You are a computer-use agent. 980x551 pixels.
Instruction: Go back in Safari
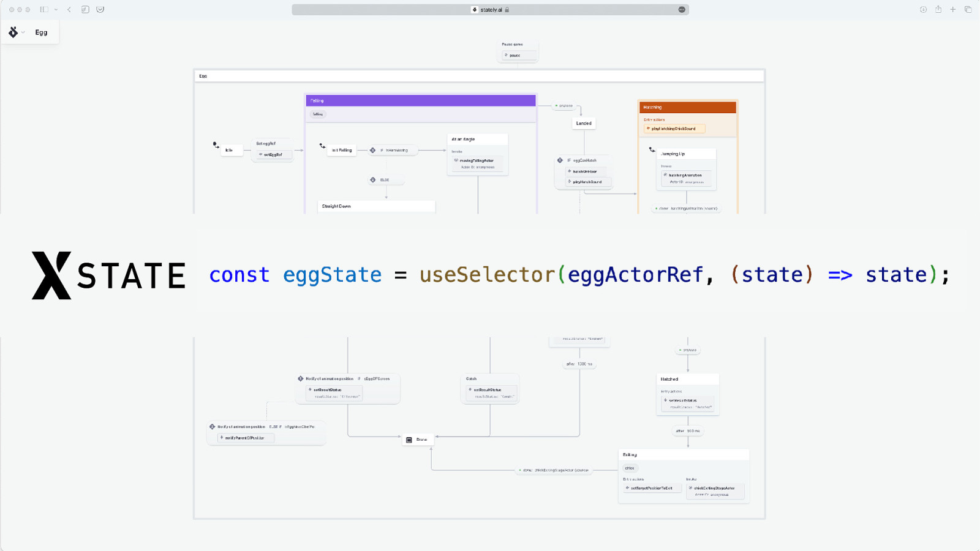69,10
